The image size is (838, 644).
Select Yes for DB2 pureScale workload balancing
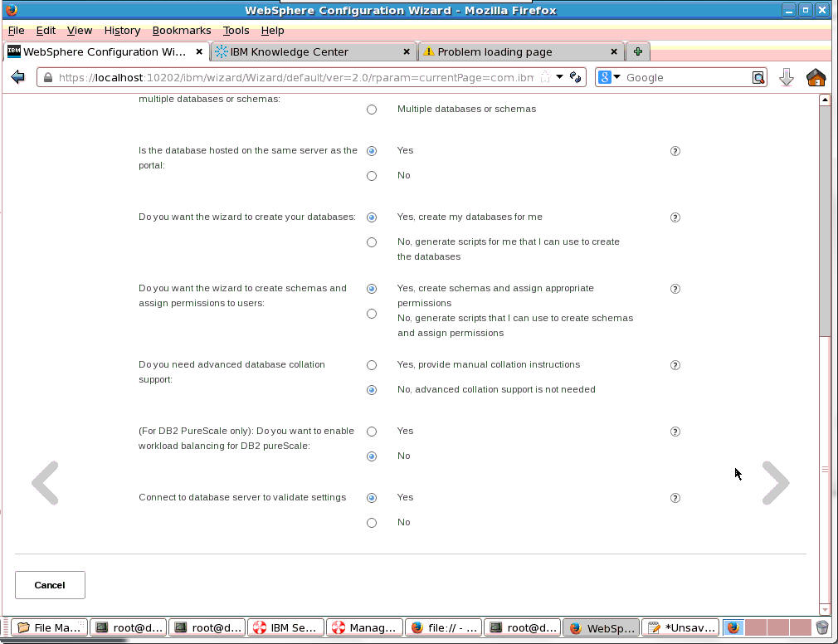pyautogui.click(x=372, y=432)
